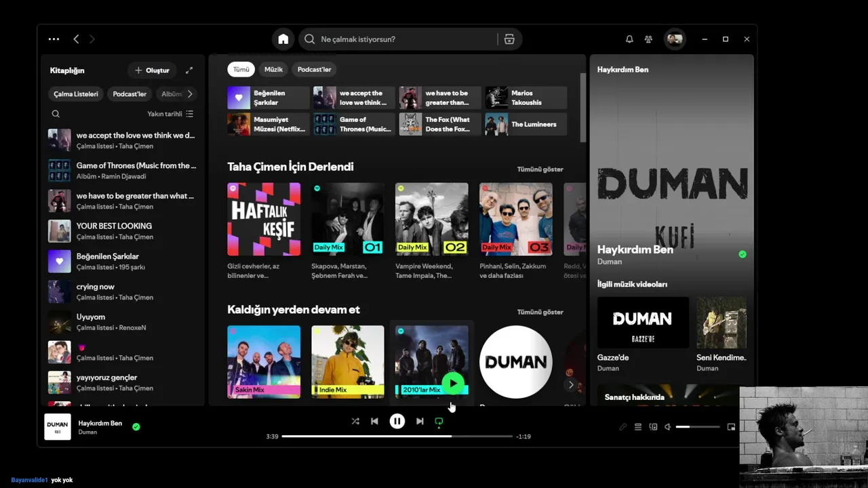Open the connect to a device icon
Image resolution: width=868 pixels, height=488 pixels.
tap(653, 427)
